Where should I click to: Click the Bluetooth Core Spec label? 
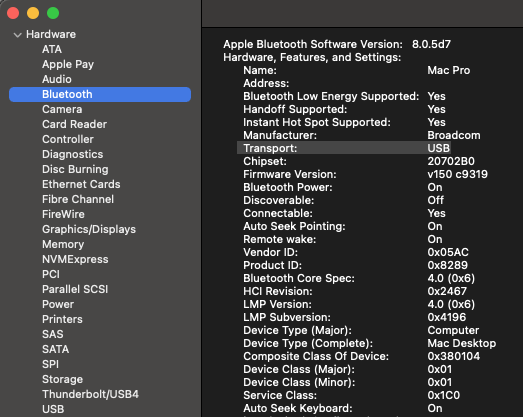point(299,279)
